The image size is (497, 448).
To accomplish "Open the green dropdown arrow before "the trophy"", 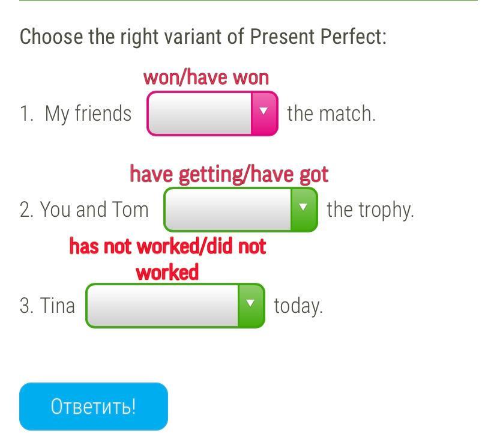I will (304, 209).
